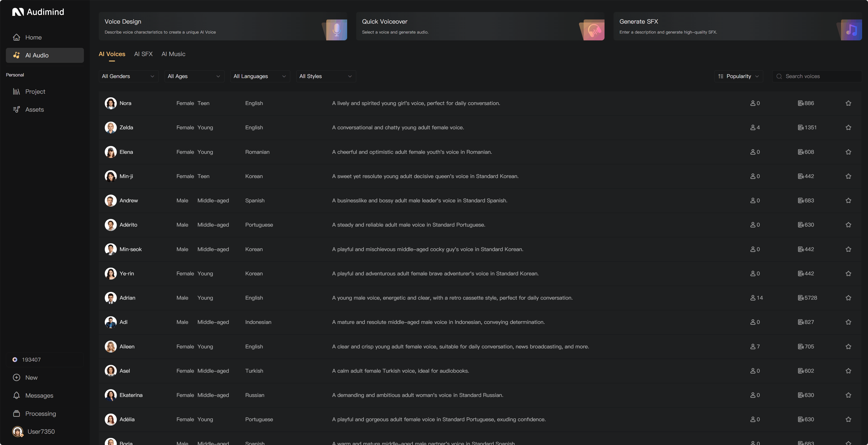Image resolution: width=868 pixels, height=445 pixels.
Task: Click the usage count icon for Zelda
Action: coord(801,127)
